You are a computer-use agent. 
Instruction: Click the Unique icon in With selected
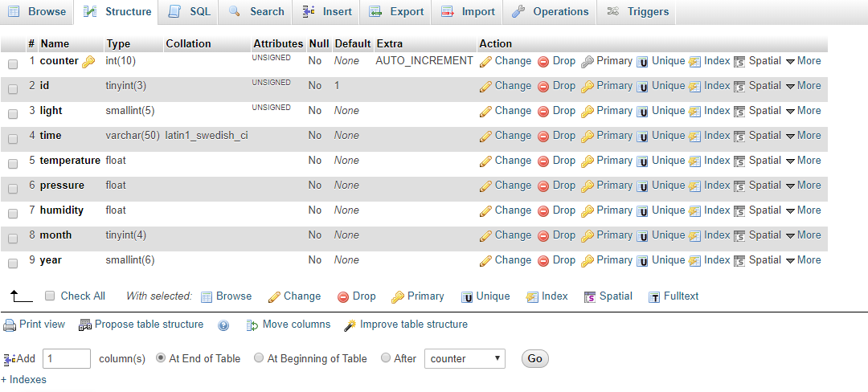467,297
